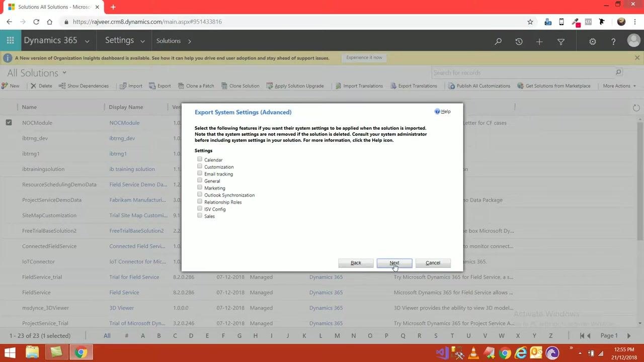Viewport: 644px width, 362px height.
Task: Open the Dynamics 365 app launcher grid
Action: [10, 41]
